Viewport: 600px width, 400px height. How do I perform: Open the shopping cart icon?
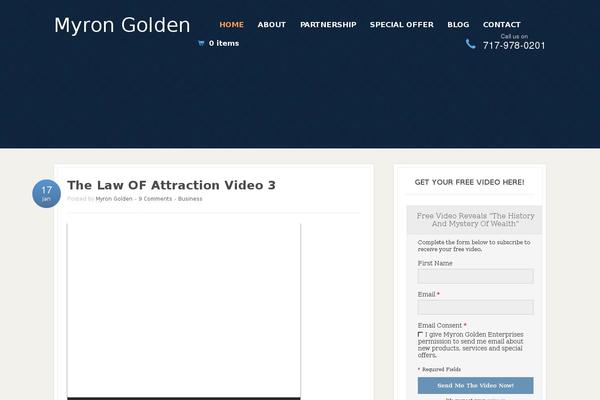[x=201, y=44]
